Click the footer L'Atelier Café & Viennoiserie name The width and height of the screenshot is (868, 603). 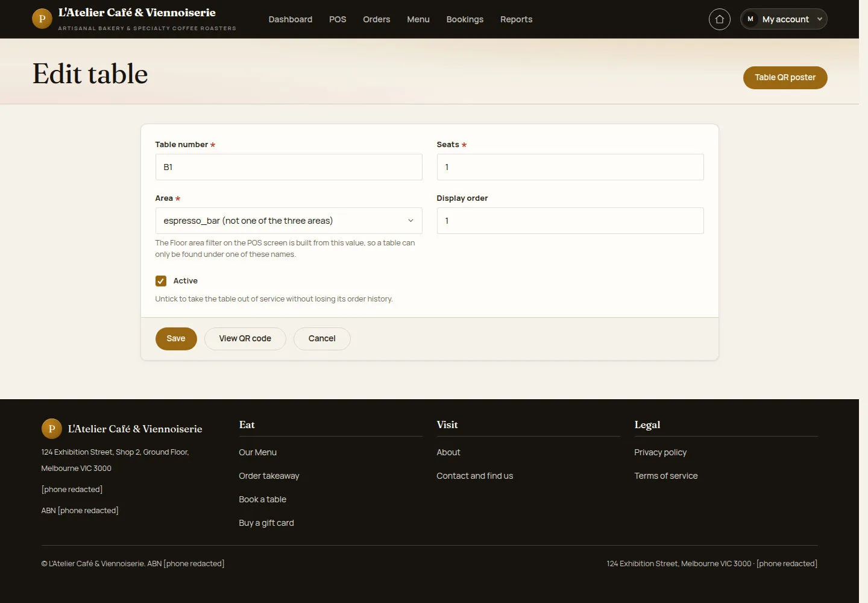(135, 429)
